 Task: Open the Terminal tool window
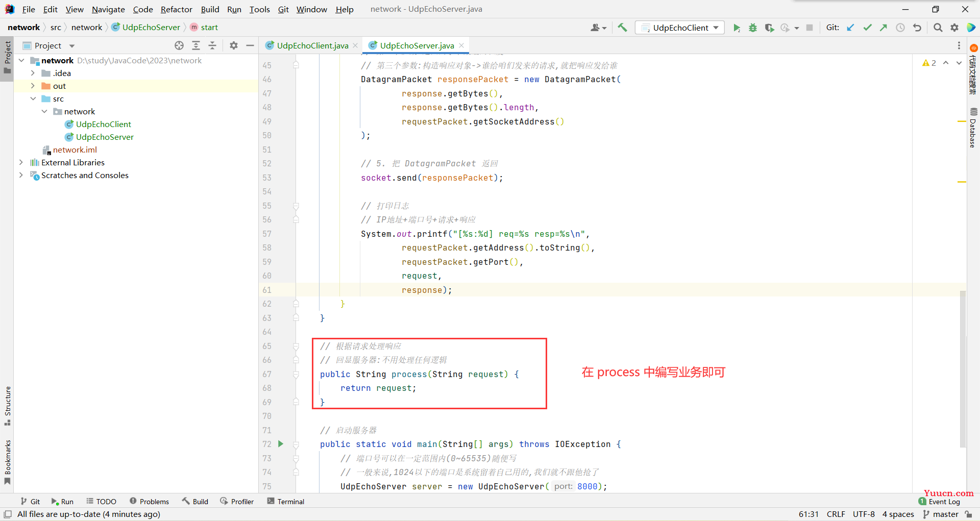285,502
